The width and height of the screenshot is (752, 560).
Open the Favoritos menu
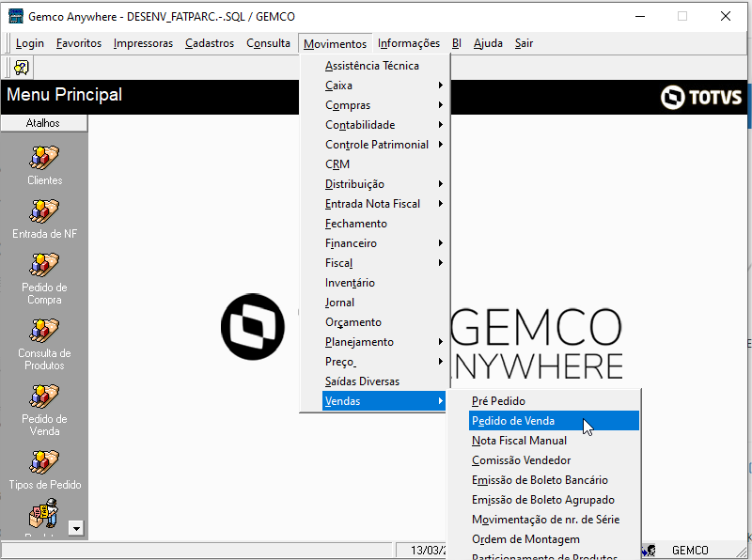tap(79, 43)
